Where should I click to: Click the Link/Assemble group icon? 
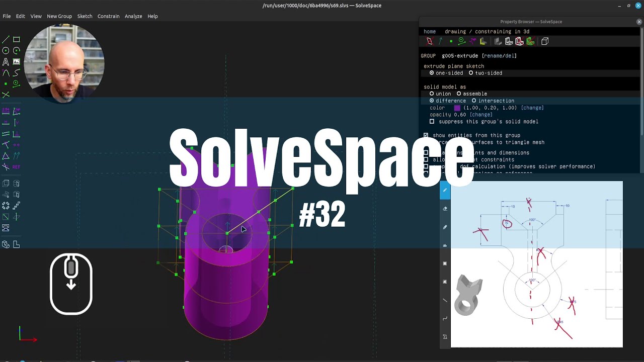tap(6, 228)
